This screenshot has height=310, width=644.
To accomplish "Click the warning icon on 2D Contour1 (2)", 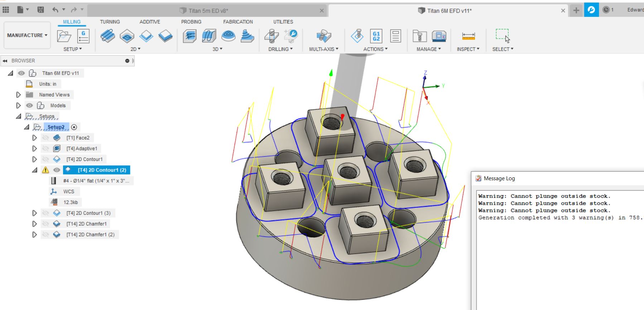I will coord(45,170).
